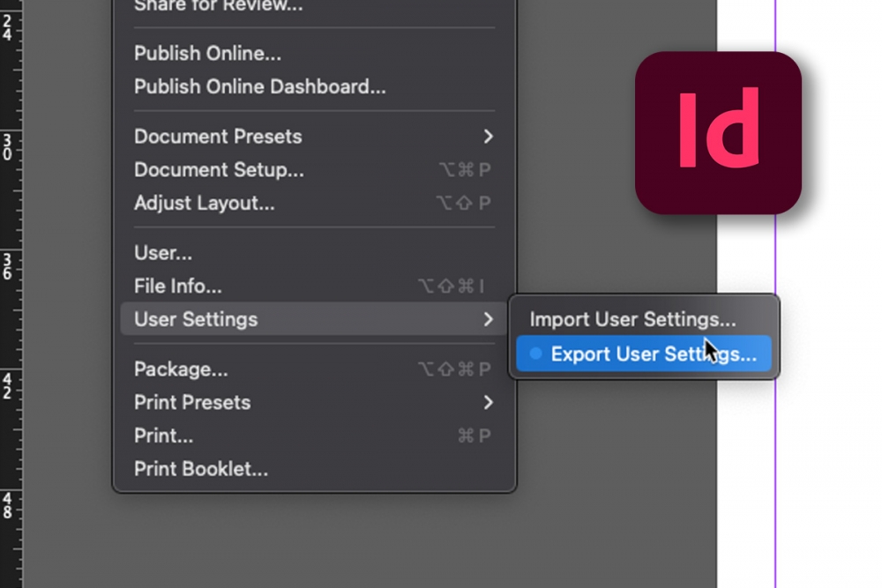The height and width of the screenshot is (588, 882).
Task: Click the purple margin guide line
Action: (x=775, y=441)
